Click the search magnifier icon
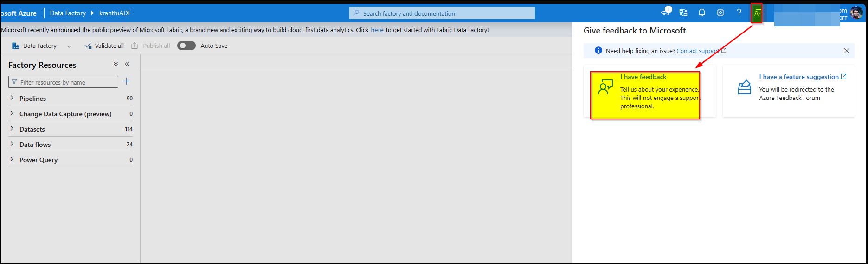This screenshot has height=264, width=868. (x=356, y=13)
